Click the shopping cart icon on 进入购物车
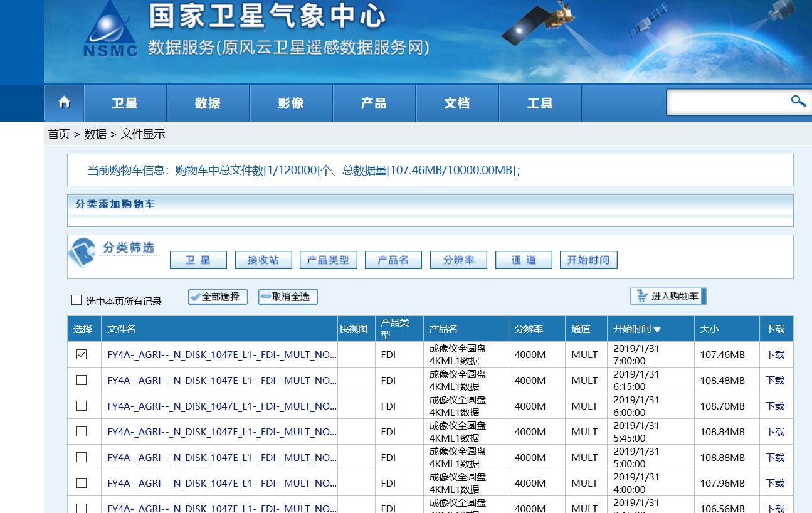The width and height of the screenshot is (812, 513). point(642,295)
